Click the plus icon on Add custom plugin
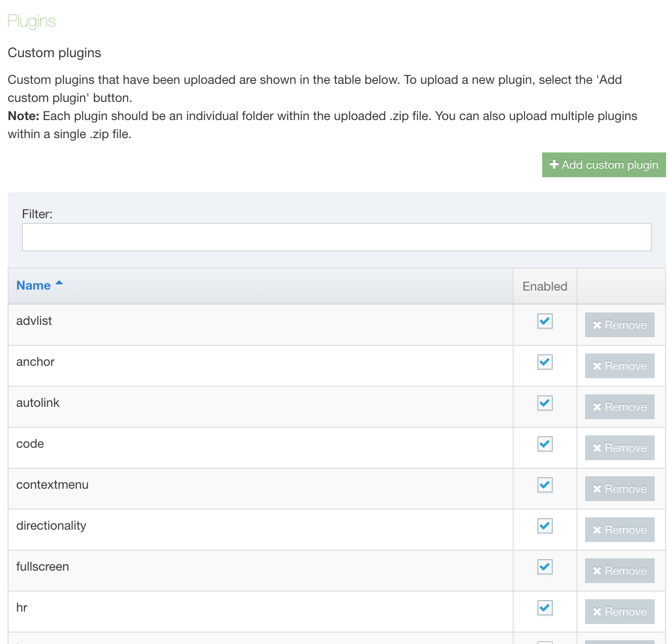 554,165
